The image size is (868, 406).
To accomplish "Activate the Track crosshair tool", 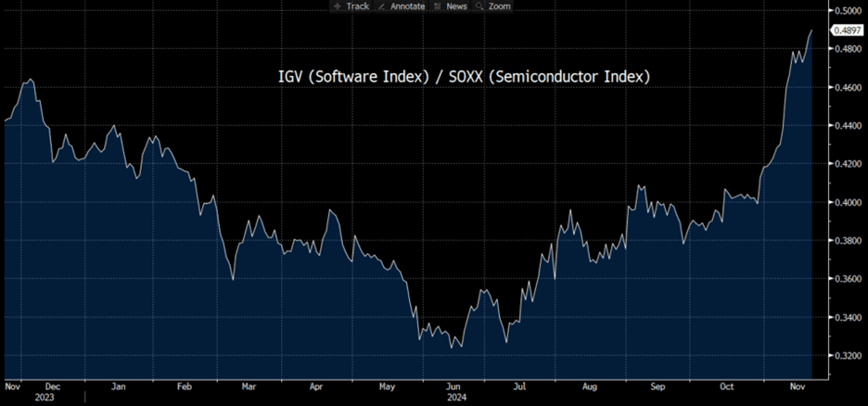I will click(x=352, y=6).
